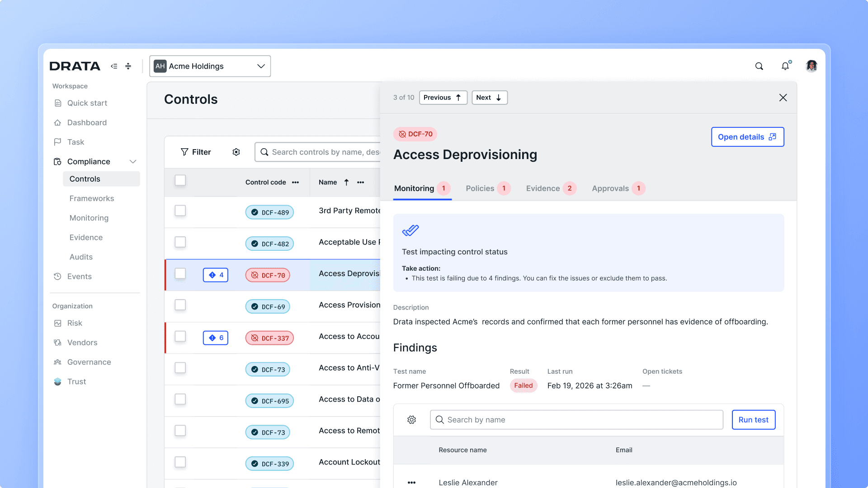Open Events in sidebar

click(x=79, y=276)
